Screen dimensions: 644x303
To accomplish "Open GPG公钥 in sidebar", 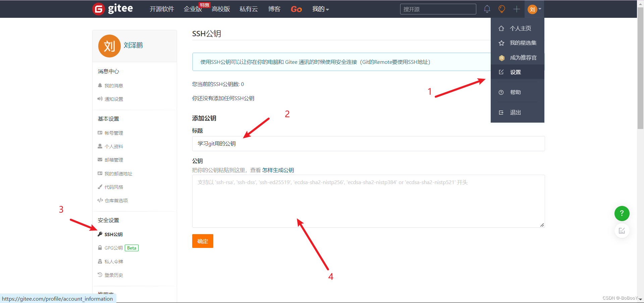I will point(113,248).
